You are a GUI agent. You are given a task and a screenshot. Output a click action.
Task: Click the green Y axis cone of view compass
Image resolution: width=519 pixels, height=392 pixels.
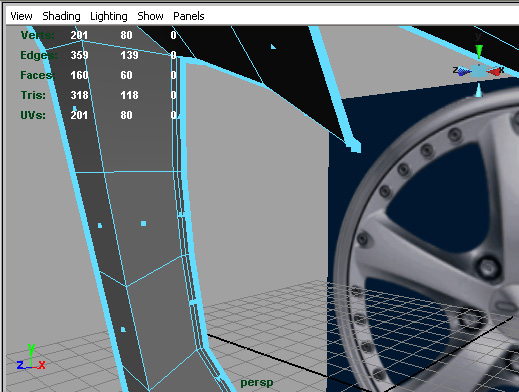point(479,52)
